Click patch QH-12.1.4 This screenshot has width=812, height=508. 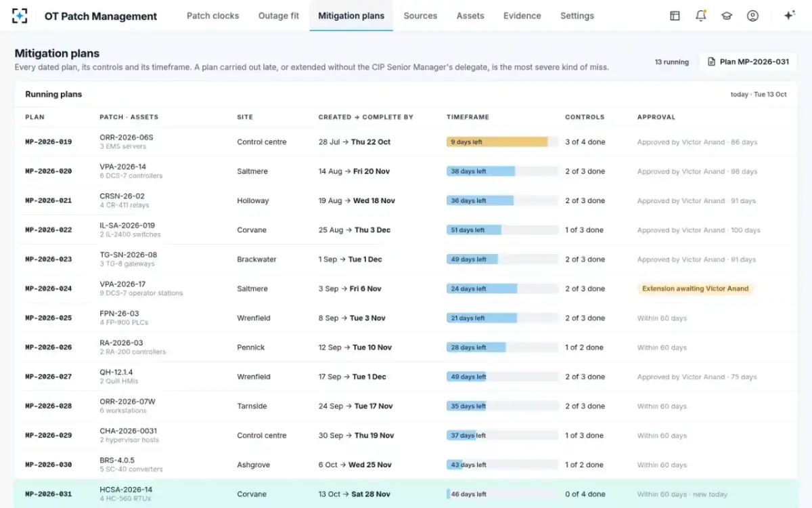tap(116, 373)
